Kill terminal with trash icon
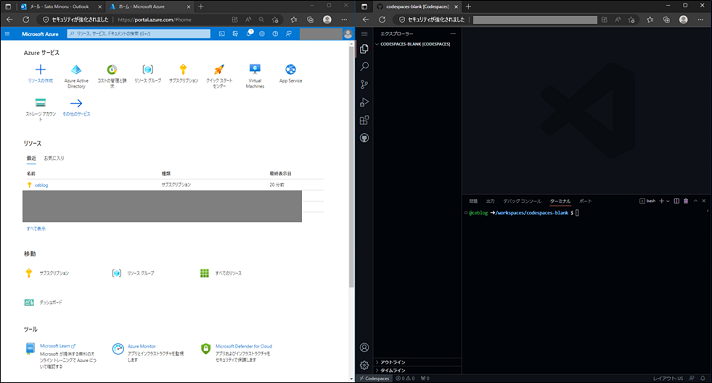 [x=686, y=201]
